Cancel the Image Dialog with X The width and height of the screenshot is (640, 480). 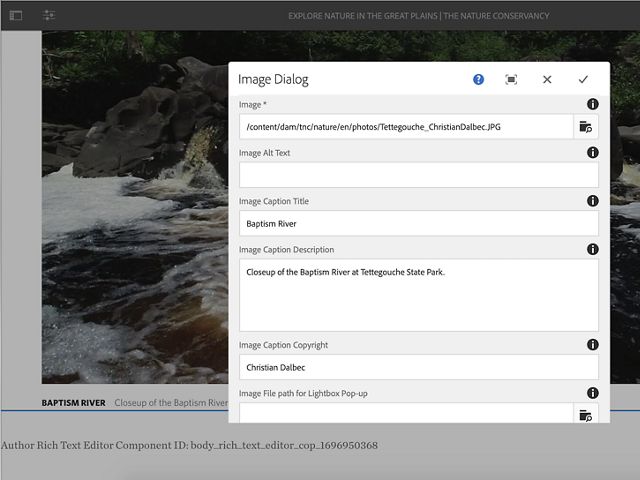(x=547, y=79)
